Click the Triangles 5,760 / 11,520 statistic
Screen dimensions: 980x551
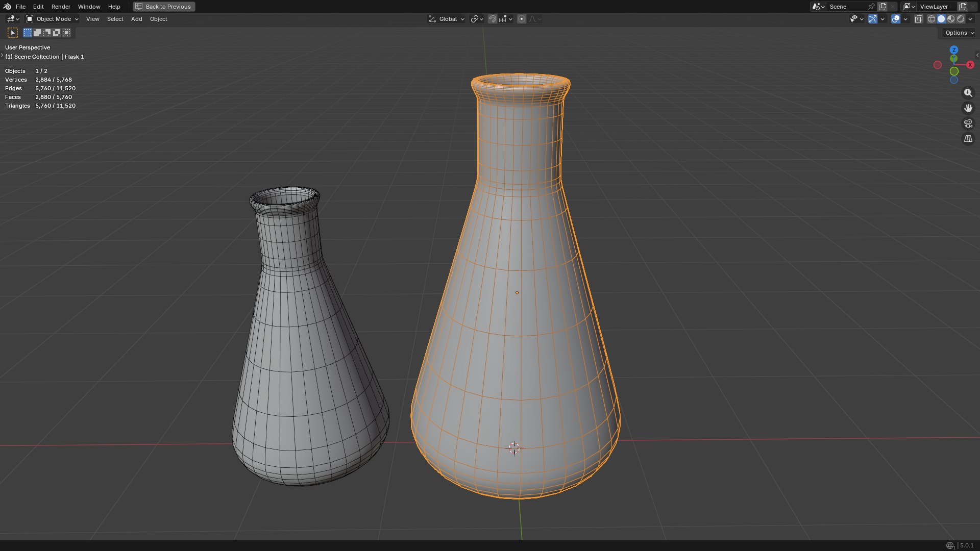[x=40, y=106]
